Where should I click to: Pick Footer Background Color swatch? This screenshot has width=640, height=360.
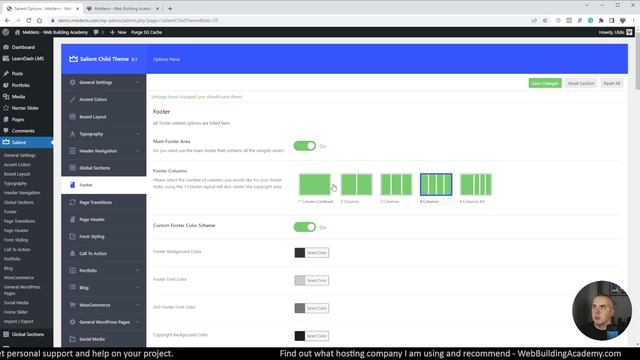pyautogui.click(x=300, y=253)
